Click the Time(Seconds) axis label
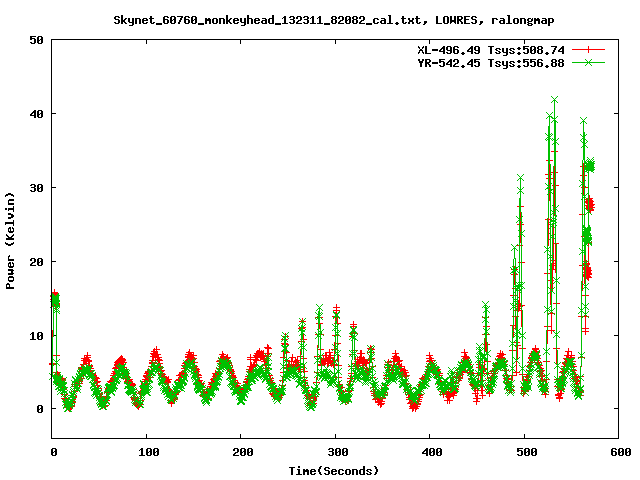 pos(333,471)
